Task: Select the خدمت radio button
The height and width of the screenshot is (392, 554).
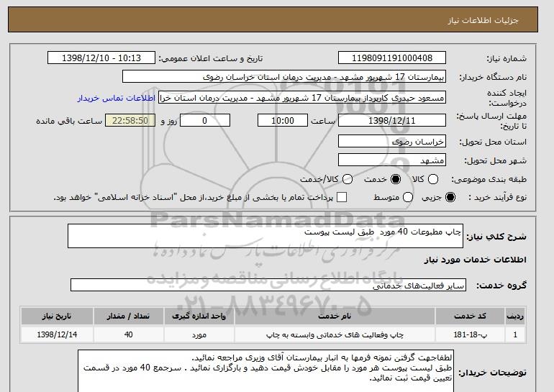Action: point(396,179)
